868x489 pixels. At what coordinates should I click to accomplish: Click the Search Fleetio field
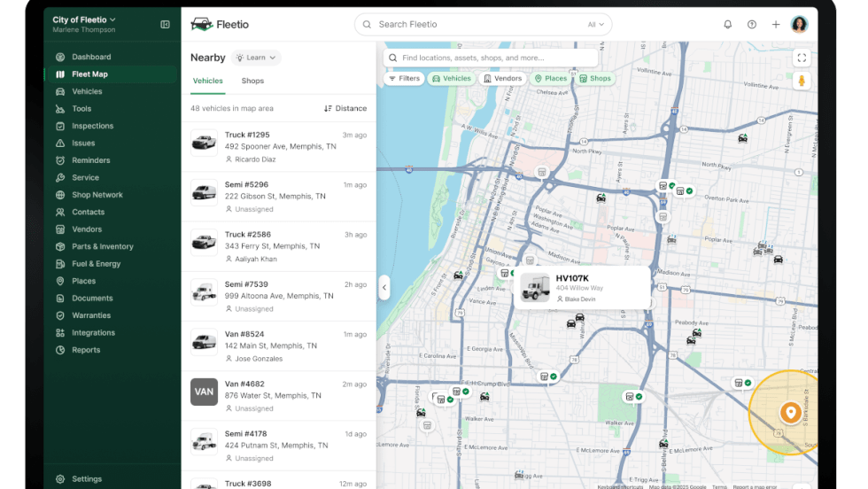[483, 25]
